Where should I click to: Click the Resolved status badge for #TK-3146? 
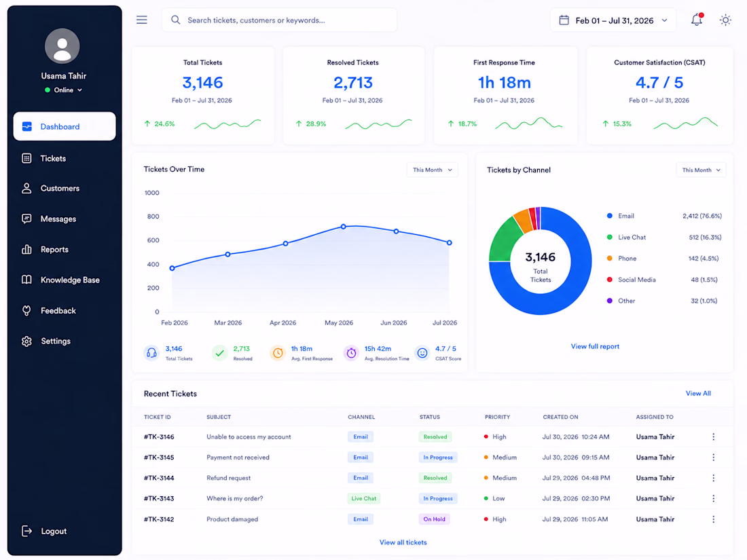(435, 436)
